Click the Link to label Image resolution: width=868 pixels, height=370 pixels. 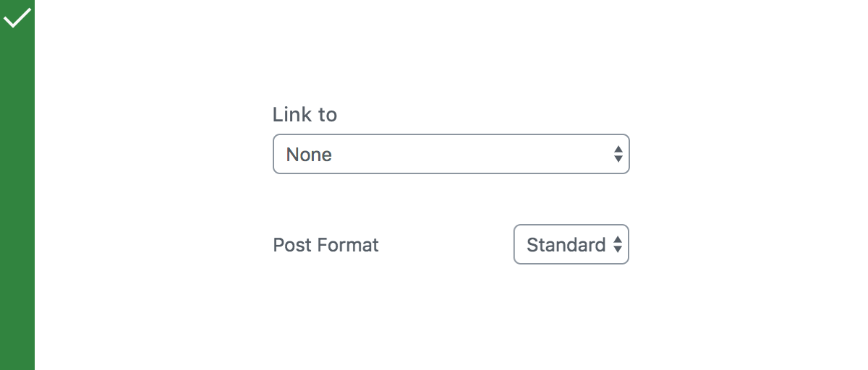pos(305,114)
